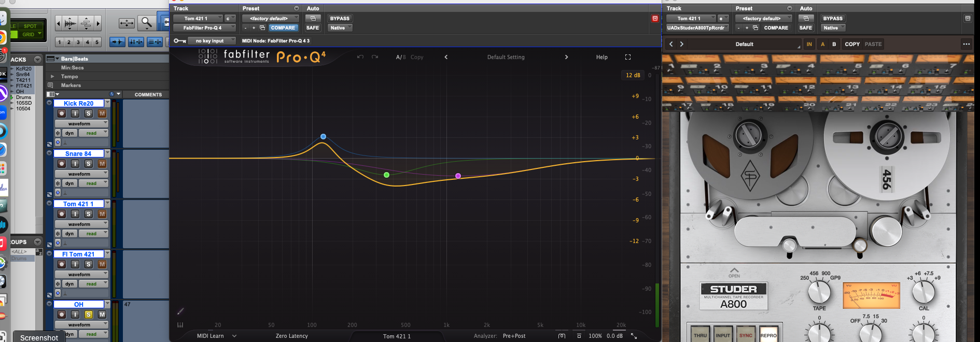The image size is (980, 342).
Task: Toggle BYPASS on the Studer A800 plug-in
Action: 833,18
